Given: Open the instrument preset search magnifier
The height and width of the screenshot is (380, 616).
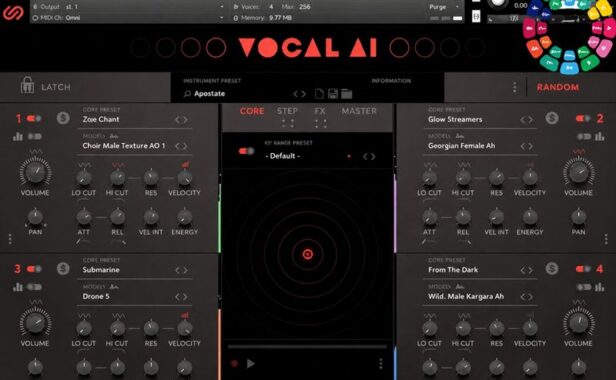Looking at the screenshot, I should tap(187, 94).
